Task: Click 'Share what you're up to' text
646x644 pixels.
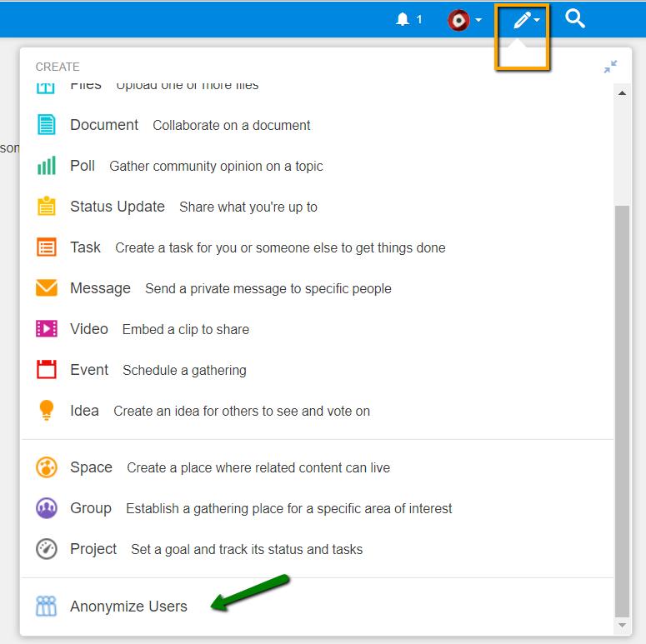Action: 248,207
